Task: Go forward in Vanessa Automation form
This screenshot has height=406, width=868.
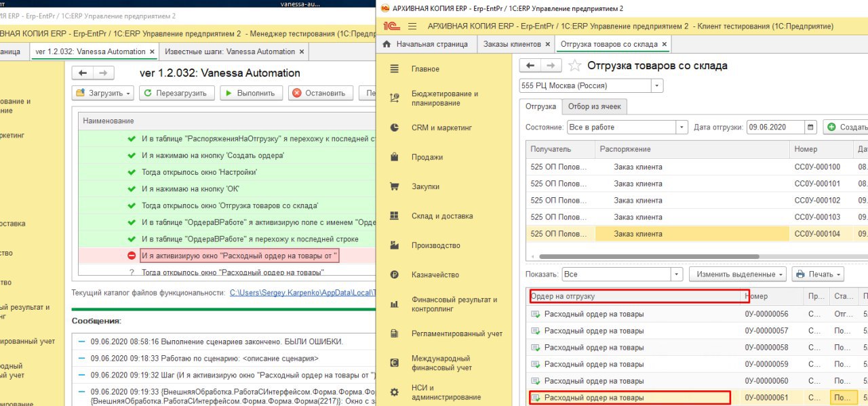Action: pyautogui.click(x=104, y=73)
